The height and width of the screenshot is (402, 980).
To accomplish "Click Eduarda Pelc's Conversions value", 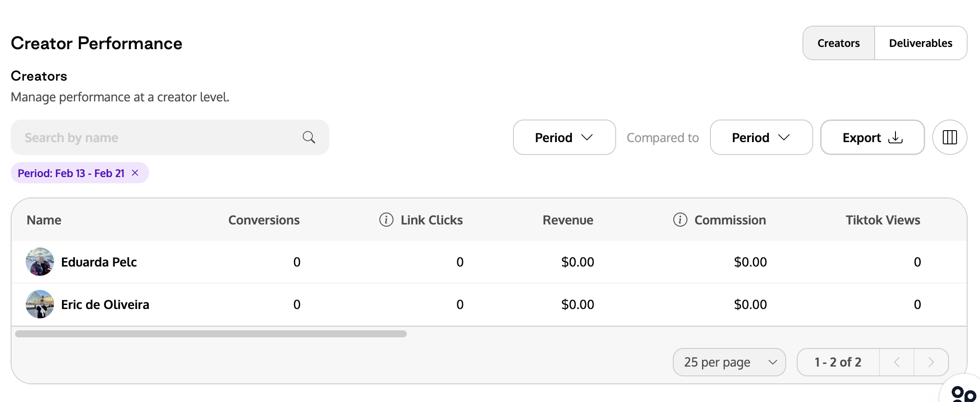I will coord(297,262).
